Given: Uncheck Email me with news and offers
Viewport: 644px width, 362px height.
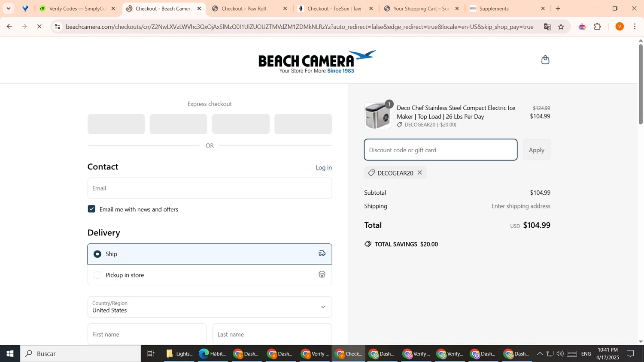Looking at the screenshot, I should [x=91, y=209].
